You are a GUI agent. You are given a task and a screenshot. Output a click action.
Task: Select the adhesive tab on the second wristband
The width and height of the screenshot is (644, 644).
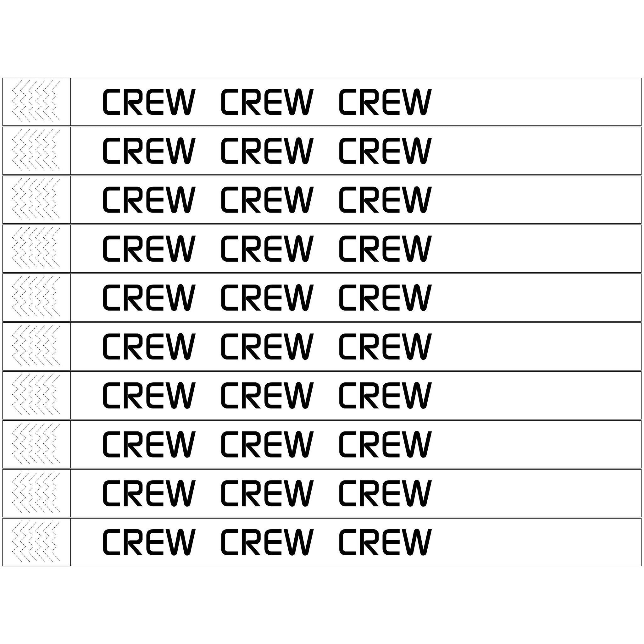click(36, 150)
